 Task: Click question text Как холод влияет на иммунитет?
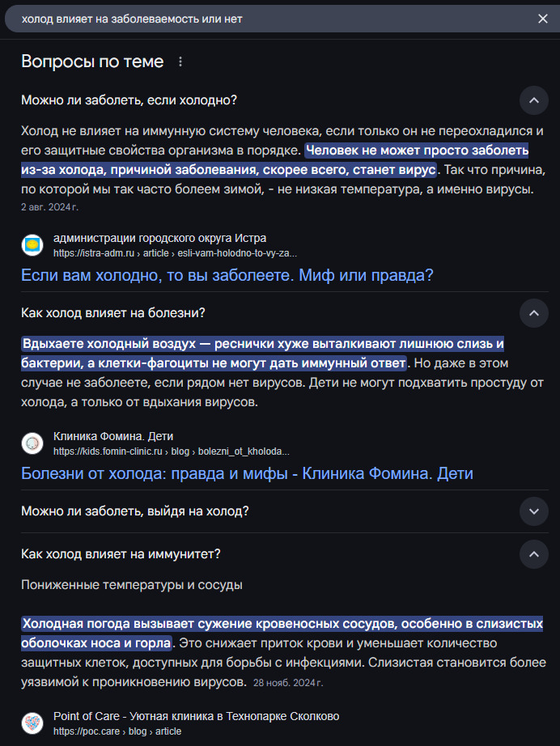click(x=121, y=554)
